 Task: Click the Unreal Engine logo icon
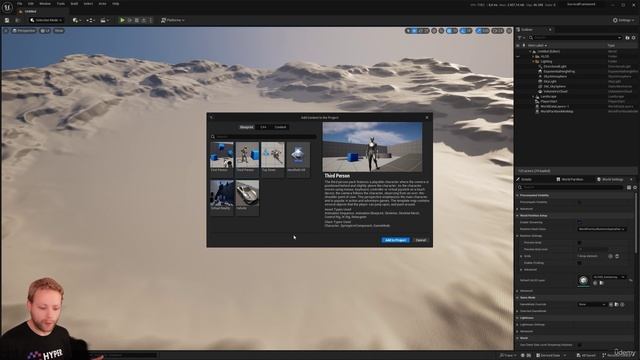tap(7, 7)
